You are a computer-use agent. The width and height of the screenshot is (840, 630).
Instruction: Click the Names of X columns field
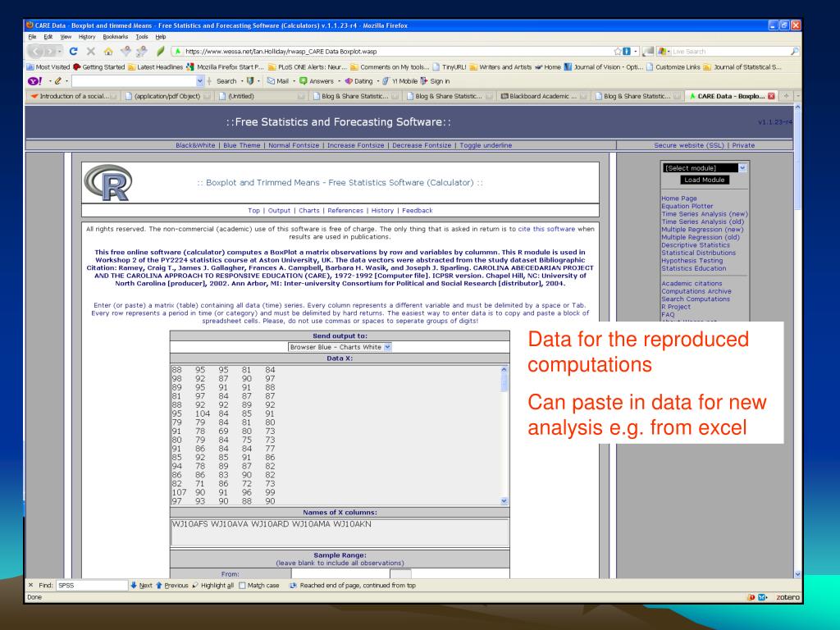pyautogui.click(x=340, y=532)
